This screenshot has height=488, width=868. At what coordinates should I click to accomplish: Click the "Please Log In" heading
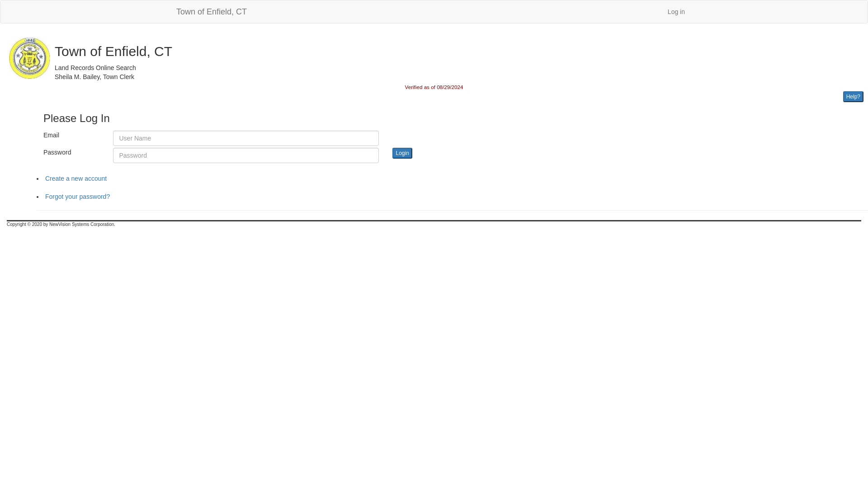76,118
